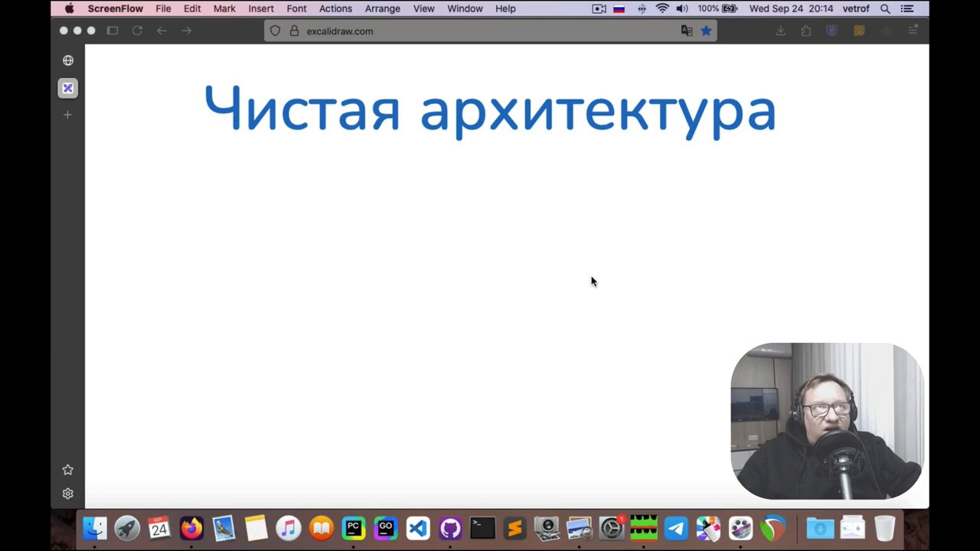Open Notification Center list icon
This screenshot has height=551, width=980.
(907, 8)
